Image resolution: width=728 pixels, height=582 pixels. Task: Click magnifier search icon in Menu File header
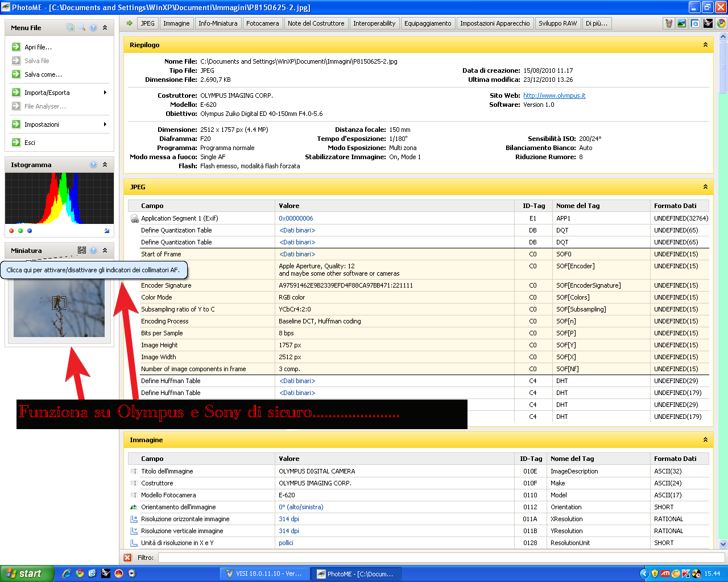[82, 27]
